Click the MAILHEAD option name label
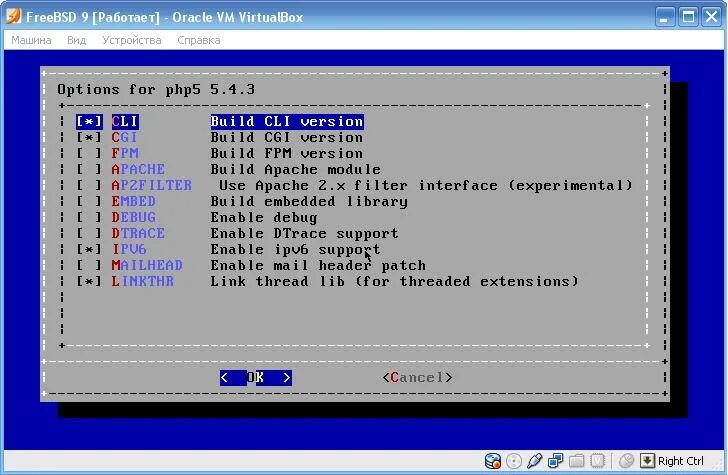The height and width of the screenshot is (475, 728). click(x=147, y=265)
